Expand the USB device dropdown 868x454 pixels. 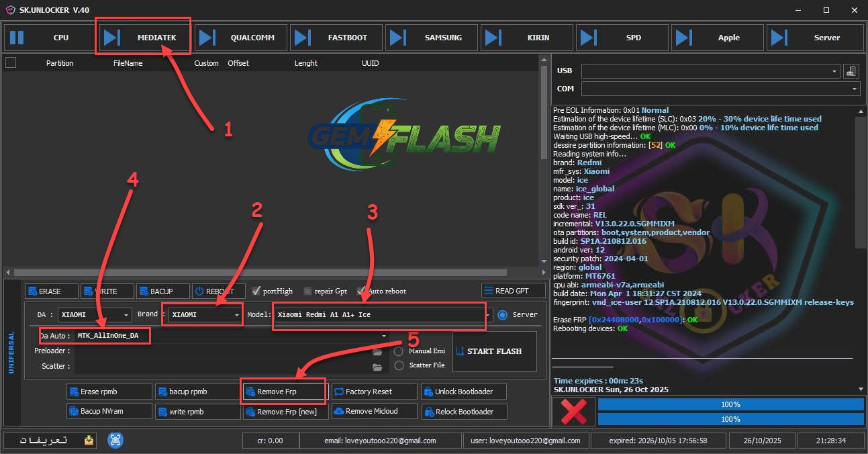tap(834, 71)
